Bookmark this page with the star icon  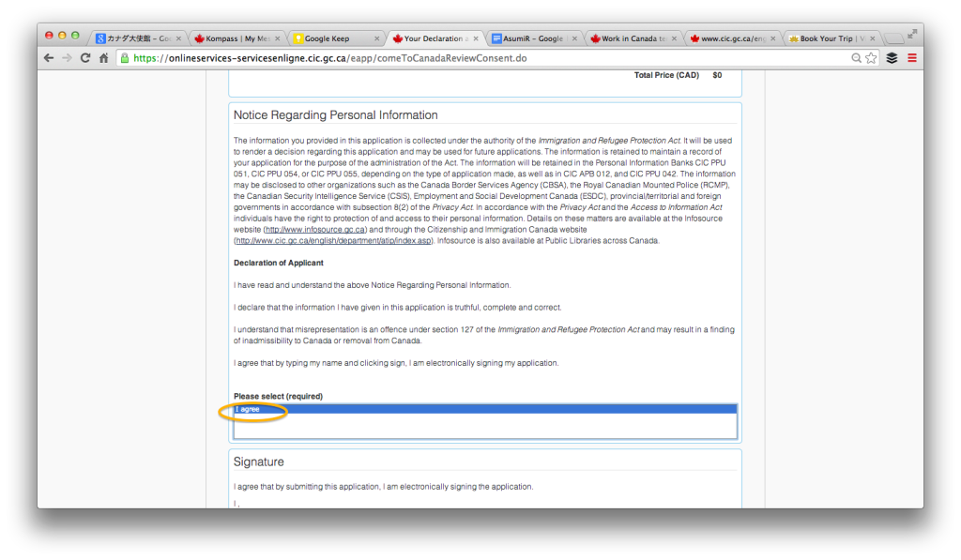[x=871, y=58]
